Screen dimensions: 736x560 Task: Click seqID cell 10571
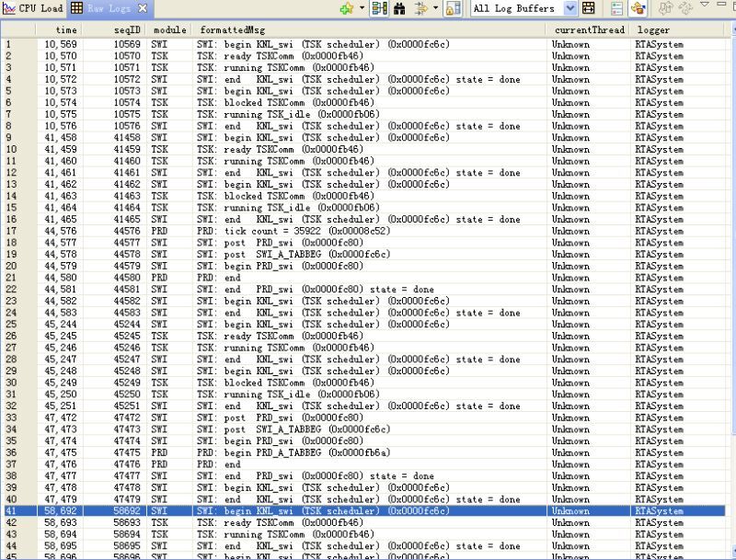pyautogui.click(x=127, y=67)
